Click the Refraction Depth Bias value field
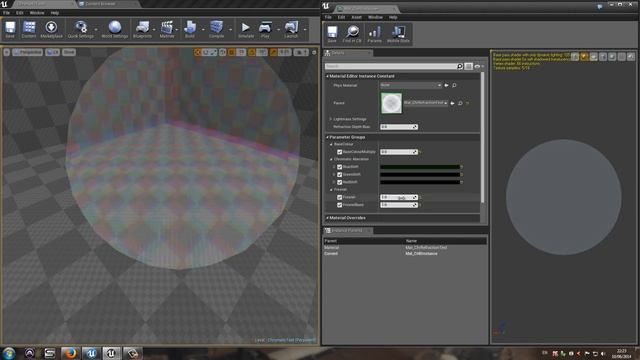 tap(399, 127)
